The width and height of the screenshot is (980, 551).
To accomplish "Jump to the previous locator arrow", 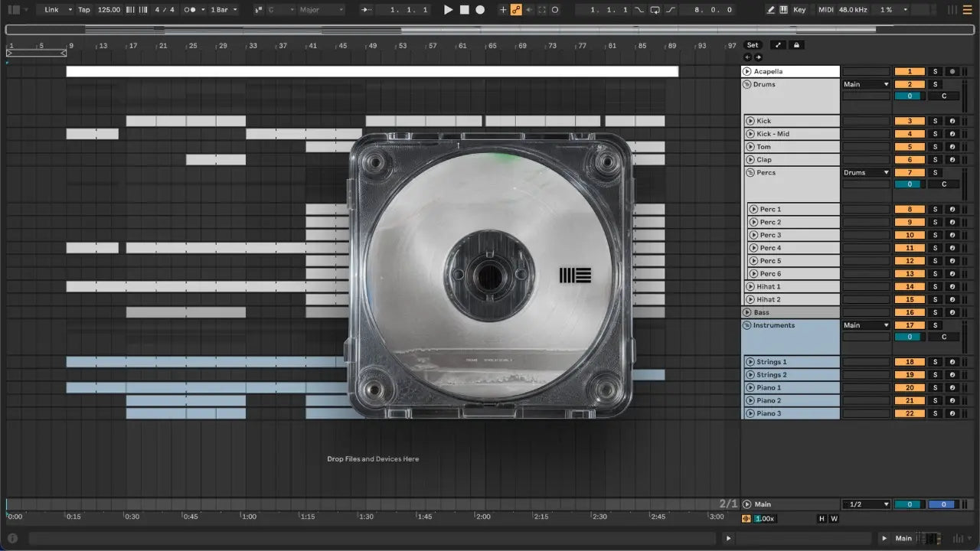I will [748, 57].
